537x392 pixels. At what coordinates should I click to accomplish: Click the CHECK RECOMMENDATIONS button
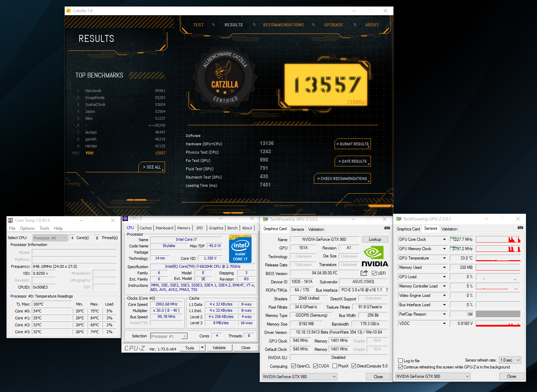342,179
